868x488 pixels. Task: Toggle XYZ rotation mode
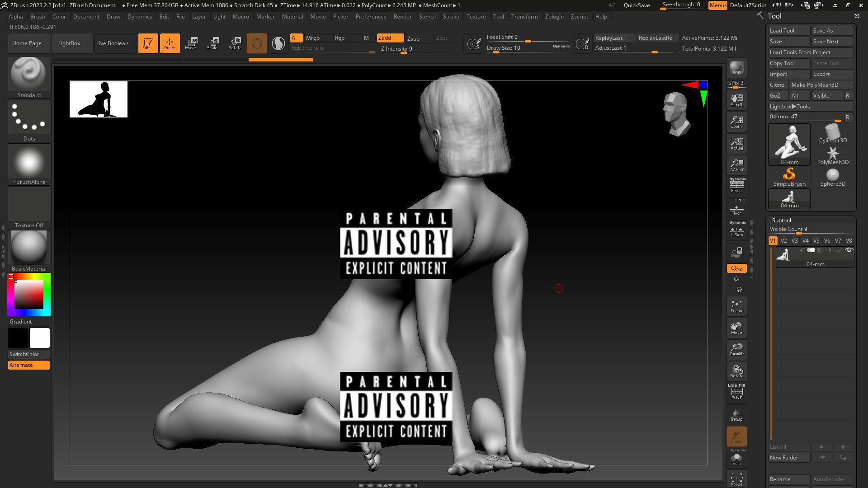736,268
